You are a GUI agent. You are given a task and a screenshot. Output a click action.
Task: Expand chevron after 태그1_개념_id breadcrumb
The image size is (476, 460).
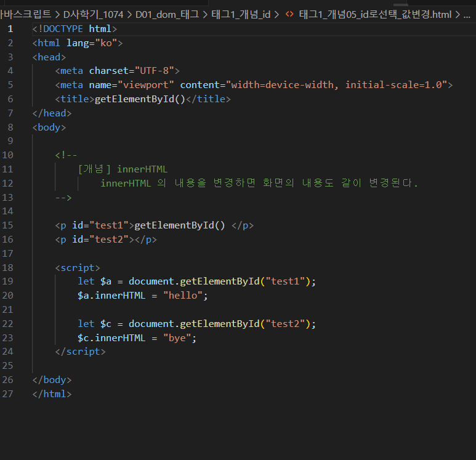click(x=276, y=15)
